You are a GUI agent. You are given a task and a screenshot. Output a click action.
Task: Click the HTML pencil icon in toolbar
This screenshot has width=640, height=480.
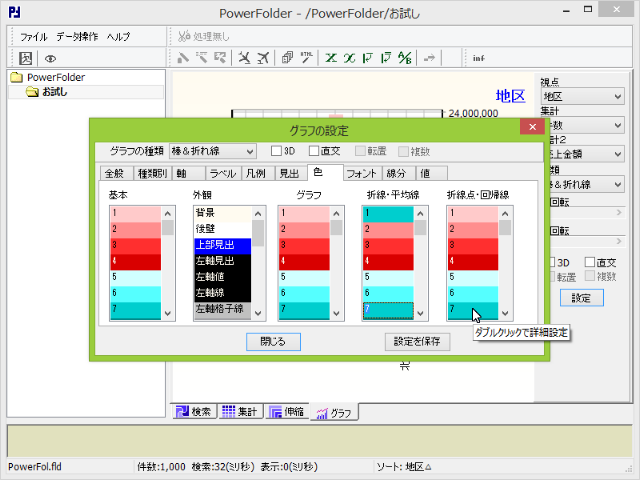[306, 58]
